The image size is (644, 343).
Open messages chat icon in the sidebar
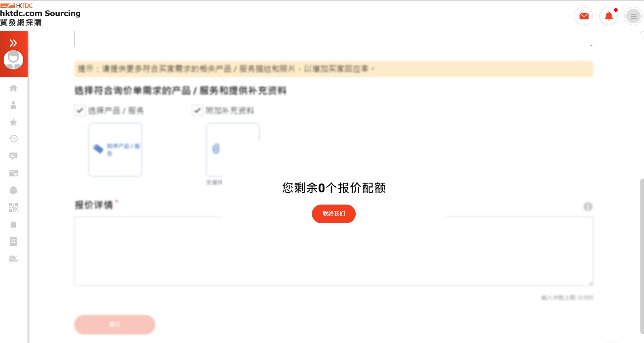tap(13, 156)
